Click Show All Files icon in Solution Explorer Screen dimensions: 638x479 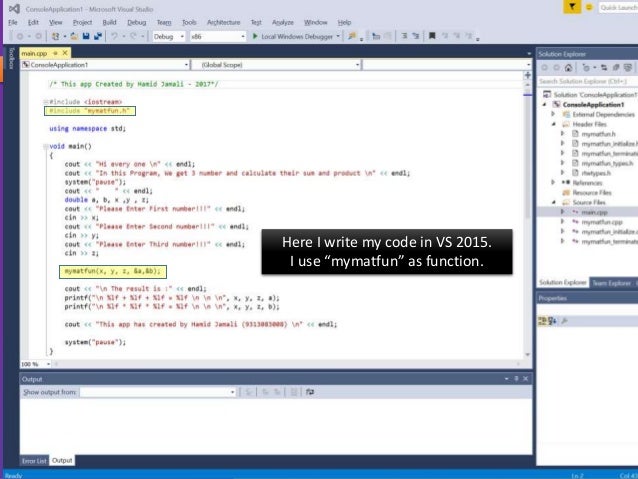[x=628, y=68]
